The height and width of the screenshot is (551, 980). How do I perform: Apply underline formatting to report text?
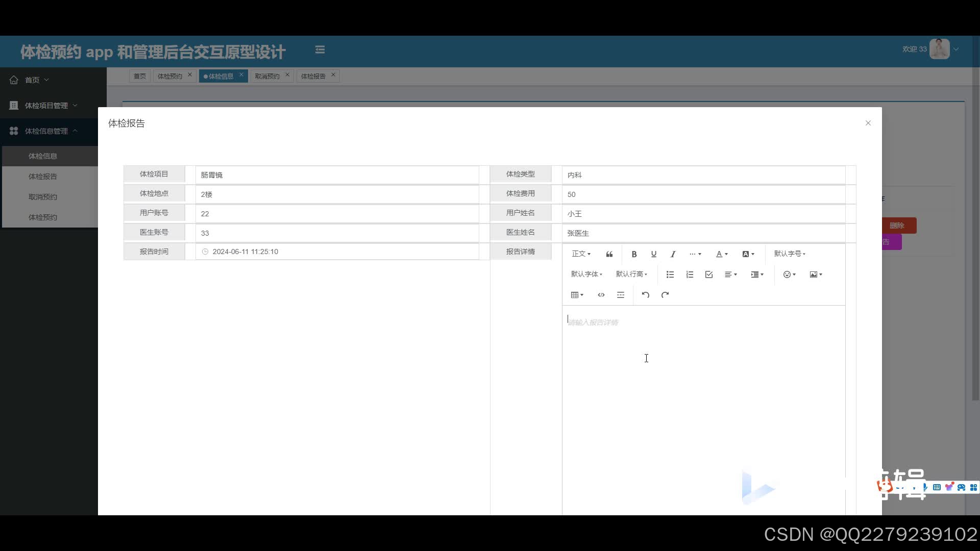653,254
